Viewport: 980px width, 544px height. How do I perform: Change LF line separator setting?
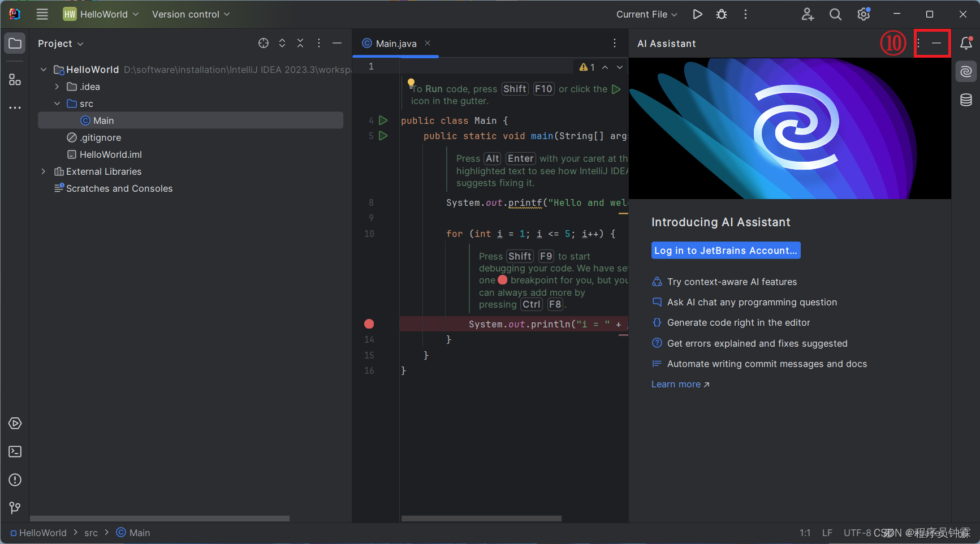[827, 533]
